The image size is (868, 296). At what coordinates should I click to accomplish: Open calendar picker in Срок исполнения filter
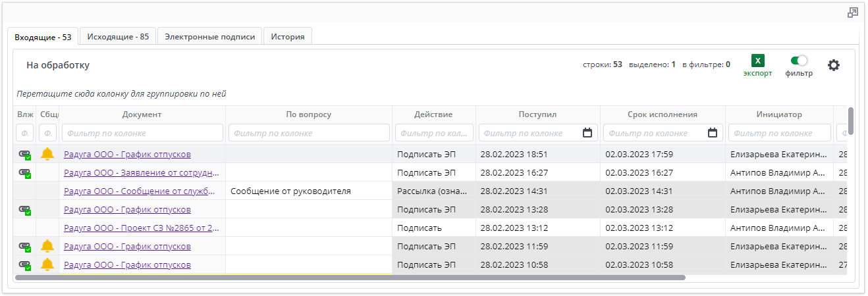(x=713, y=133)
